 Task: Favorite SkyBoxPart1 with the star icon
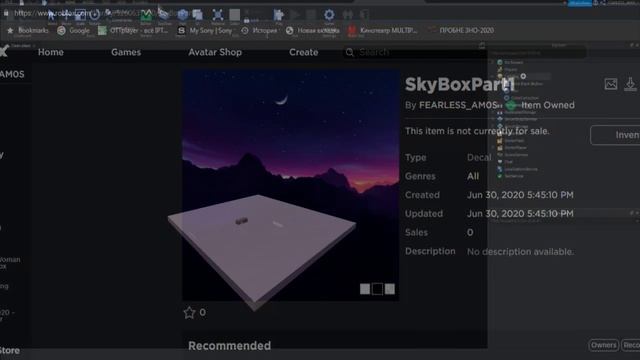tap(189, 313)
